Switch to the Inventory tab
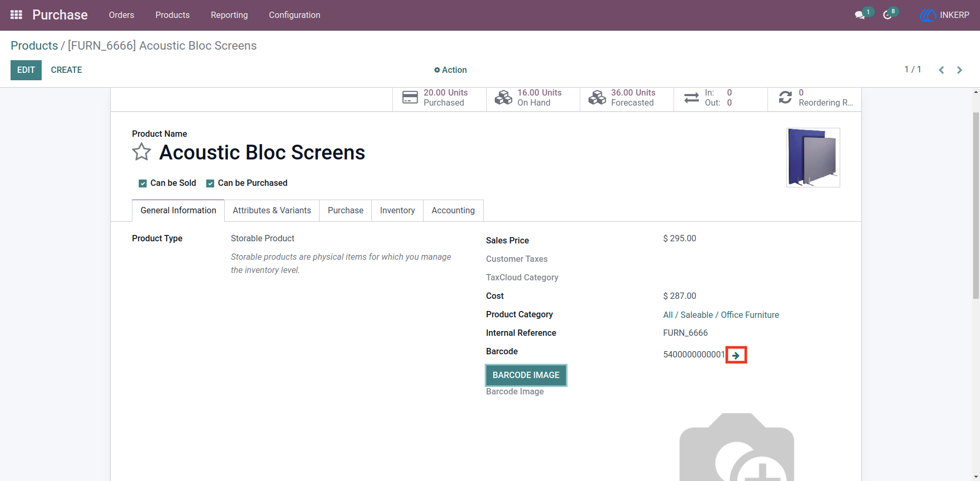This screenshot has width=980, height=481. 397,210
